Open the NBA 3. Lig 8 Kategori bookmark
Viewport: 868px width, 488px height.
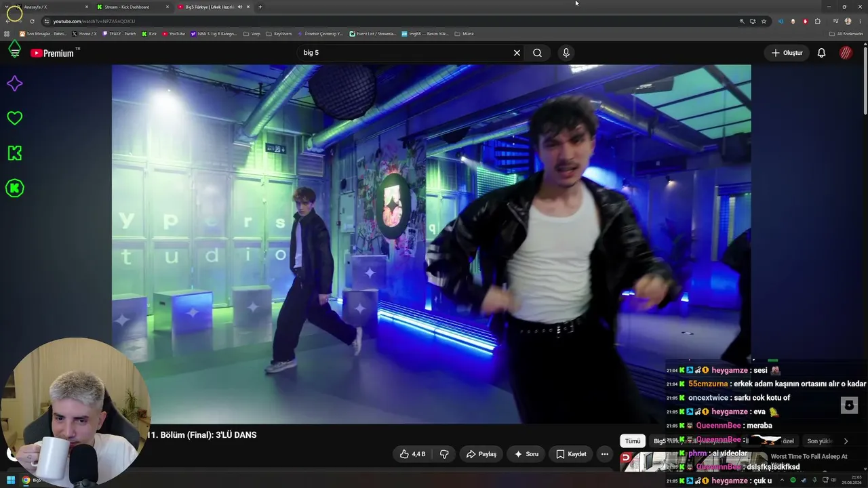coord(214,33)
